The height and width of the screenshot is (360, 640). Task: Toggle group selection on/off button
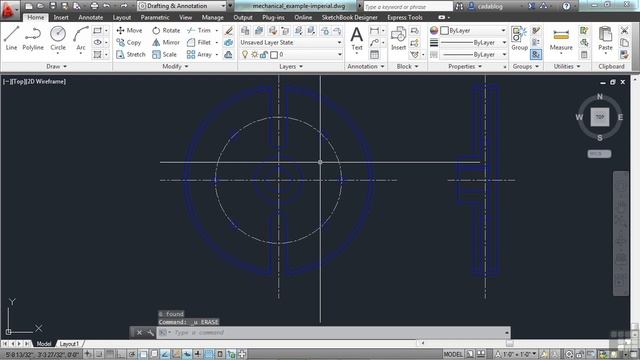pyautogui.click(x=536, y=54)
